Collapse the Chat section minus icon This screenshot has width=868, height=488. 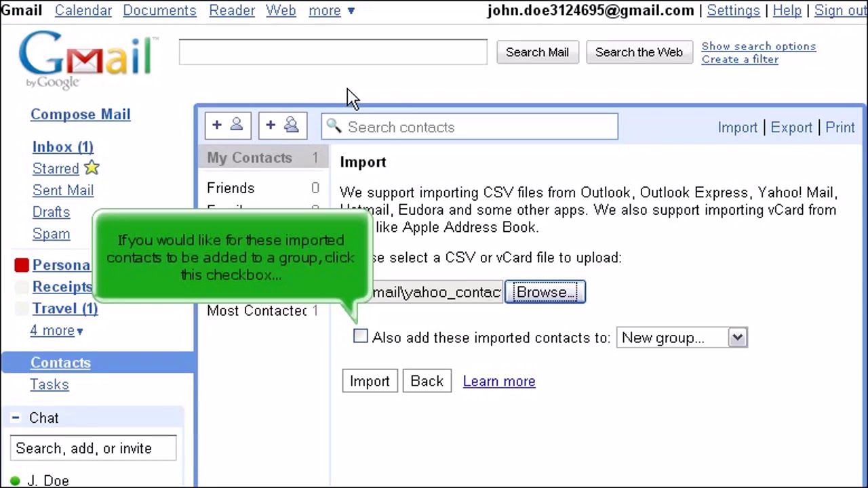pyautogui.click(x=15, y=418)
